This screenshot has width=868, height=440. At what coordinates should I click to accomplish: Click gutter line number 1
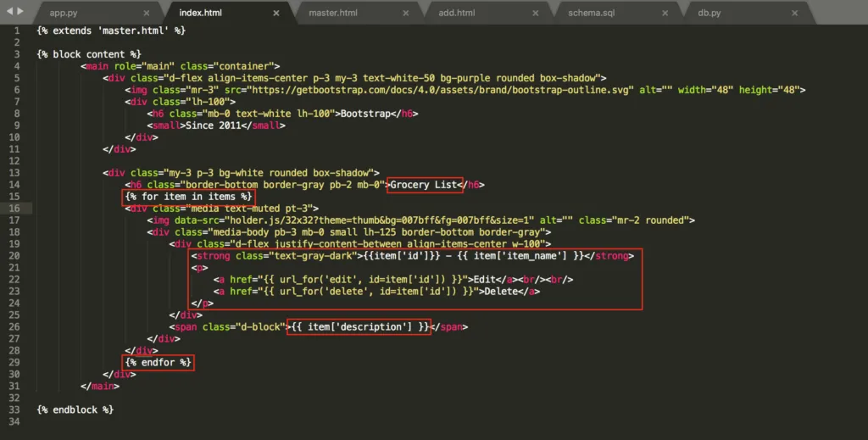tap(17, 31)
